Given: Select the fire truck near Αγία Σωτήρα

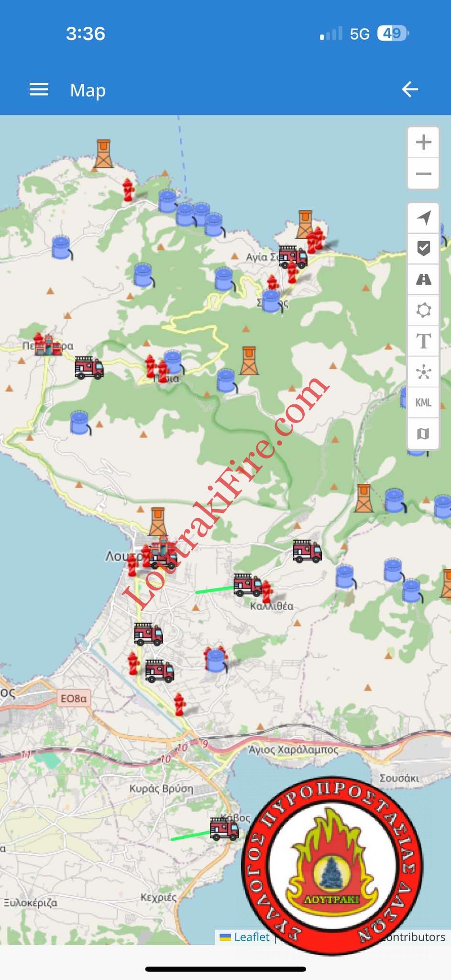Looking at the screenshot, I should 292,257.
